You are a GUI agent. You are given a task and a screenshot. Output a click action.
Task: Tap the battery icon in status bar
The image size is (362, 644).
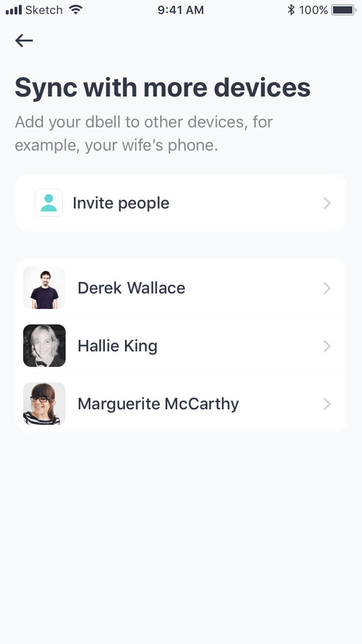tap(343, 10)
